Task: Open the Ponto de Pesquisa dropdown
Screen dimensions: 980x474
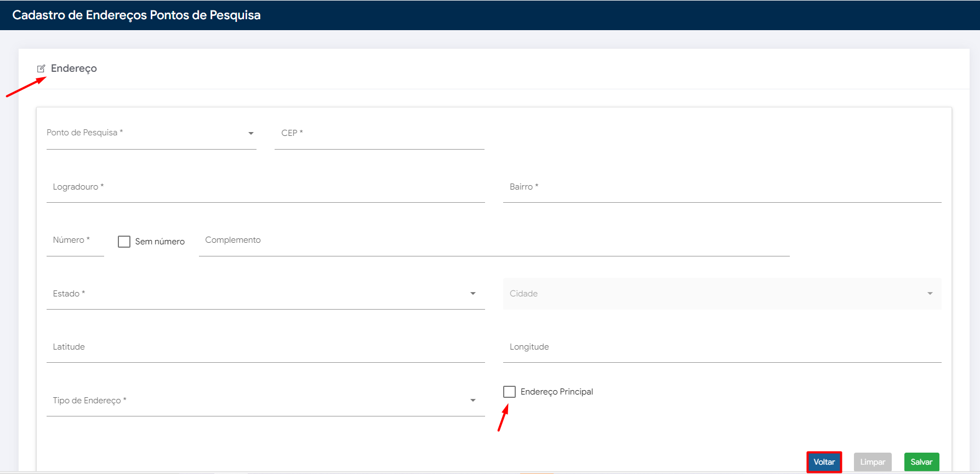Action: 151,133
